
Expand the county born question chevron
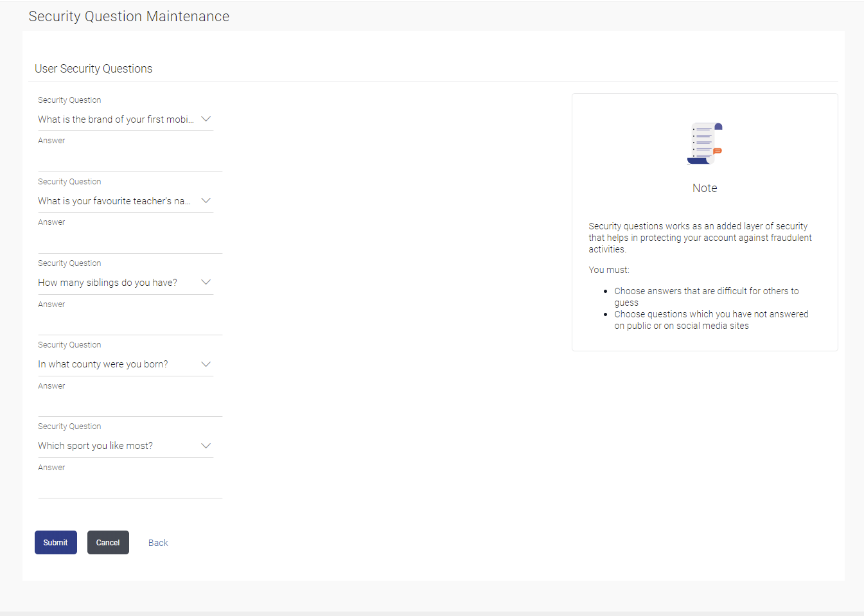(x=206, y=364)
